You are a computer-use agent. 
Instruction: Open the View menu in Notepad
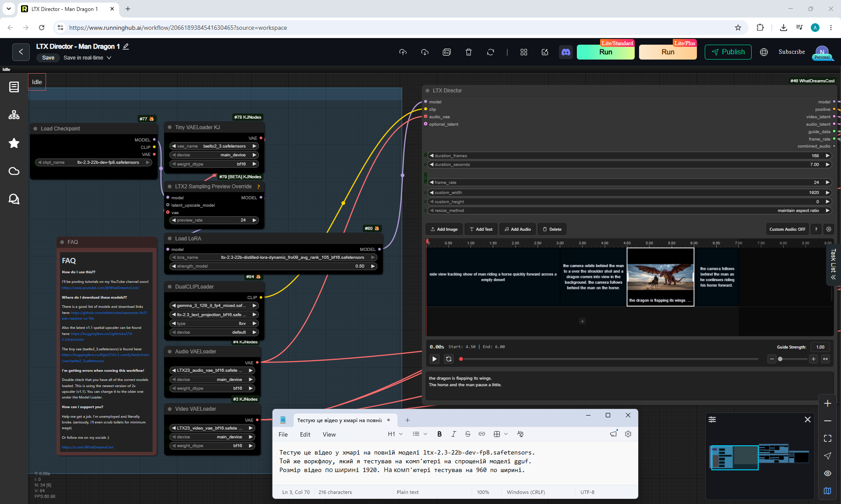pos(329,434)
